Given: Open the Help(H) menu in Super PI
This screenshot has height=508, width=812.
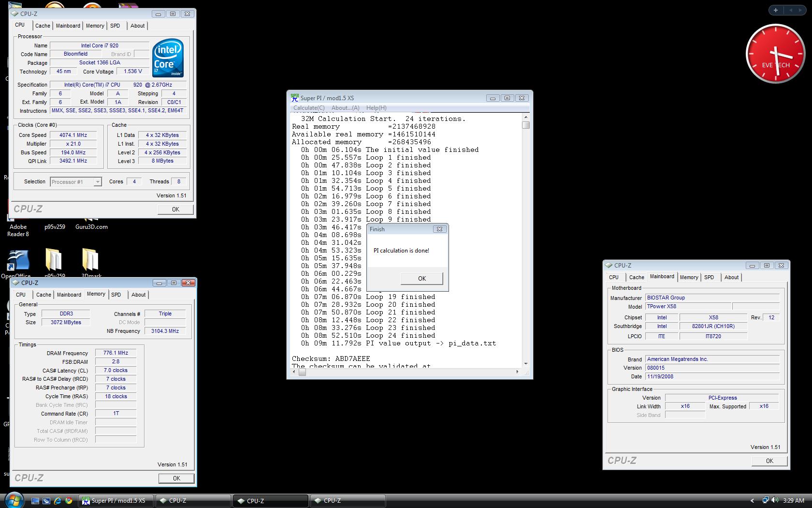Looking at the screenshot, I should click(x=376, y=108).
